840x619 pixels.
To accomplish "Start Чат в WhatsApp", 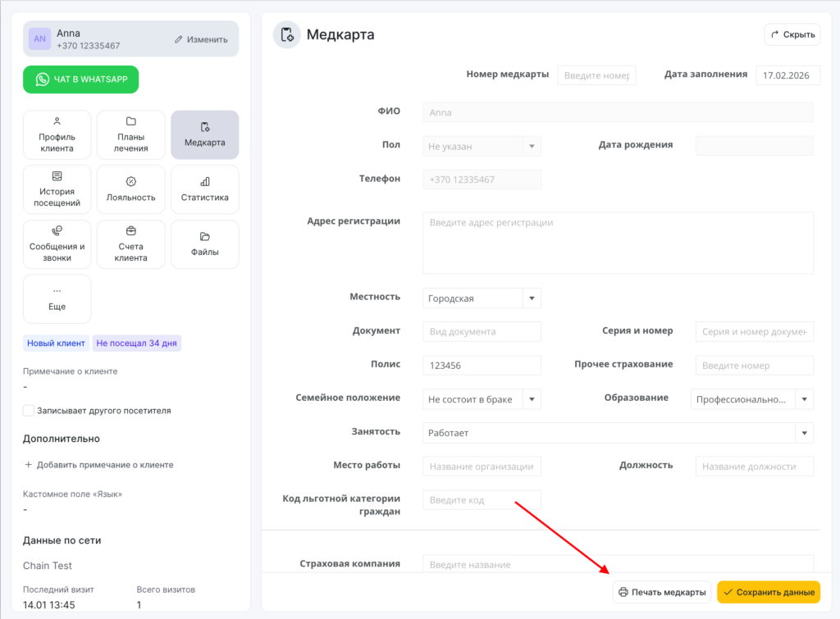I will point(80,80).
